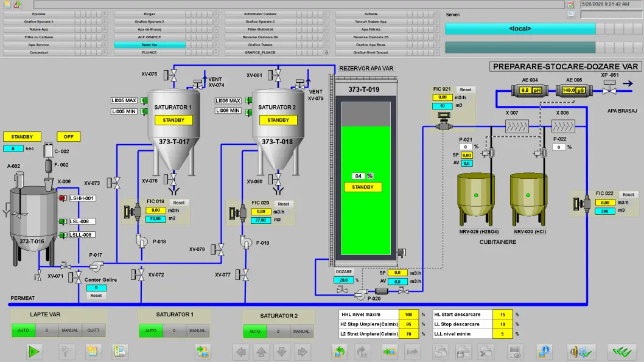
Task: Reset the FIC 019 flow counter
Action: 179,203
